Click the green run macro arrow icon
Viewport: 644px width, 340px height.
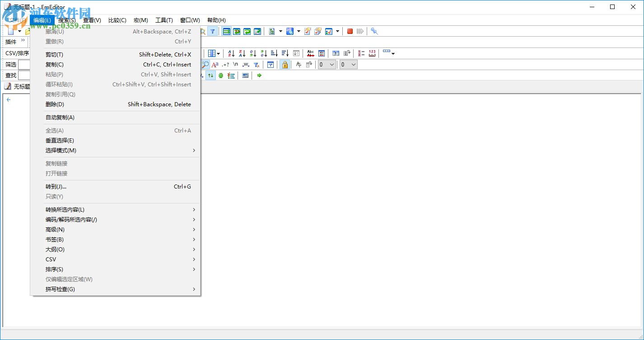point(260,76)
